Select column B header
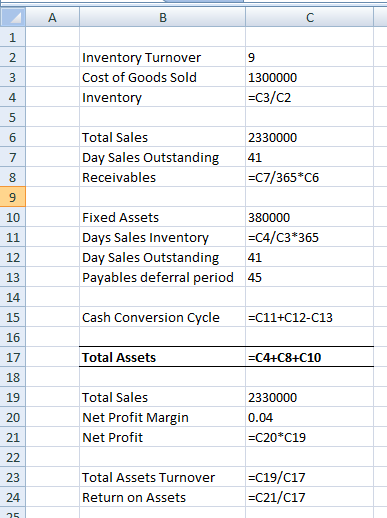This screenshot has height=518, width=387. (162, 17)
